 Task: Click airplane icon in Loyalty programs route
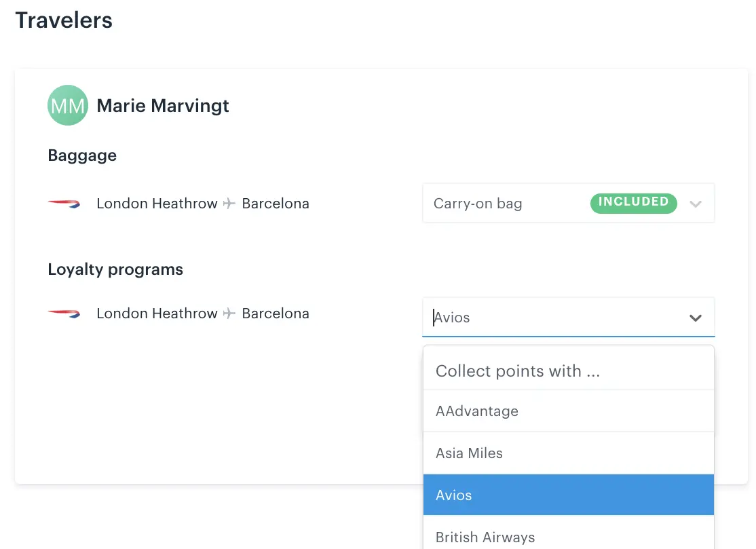(229, 314)
